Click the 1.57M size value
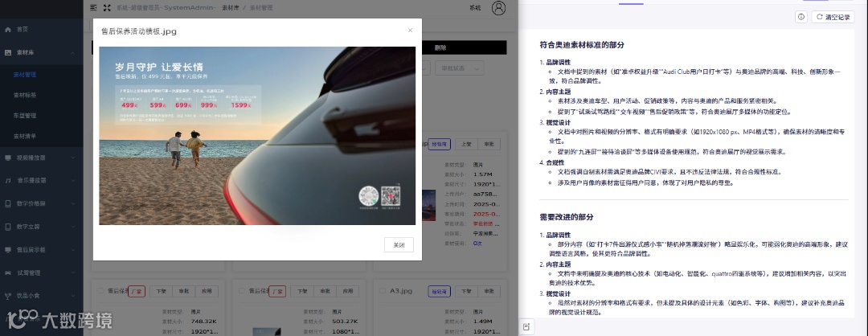The height and width of the screenshot is (336, 868). [481, 174]
